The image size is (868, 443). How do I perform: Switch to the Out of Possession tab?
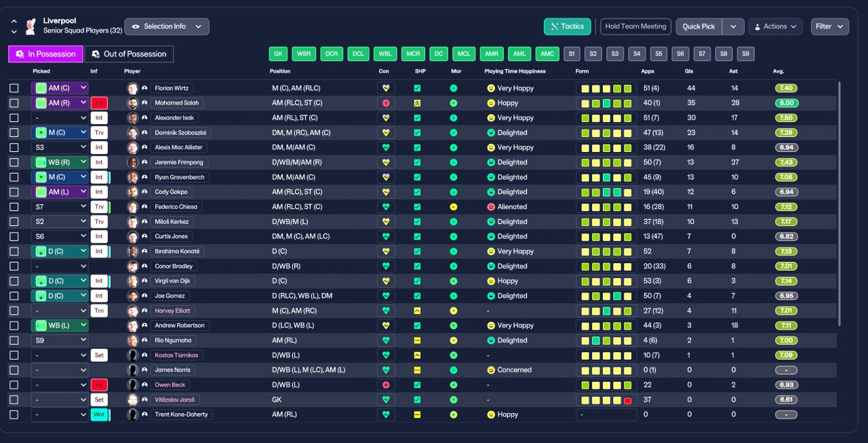coord(129,54)
